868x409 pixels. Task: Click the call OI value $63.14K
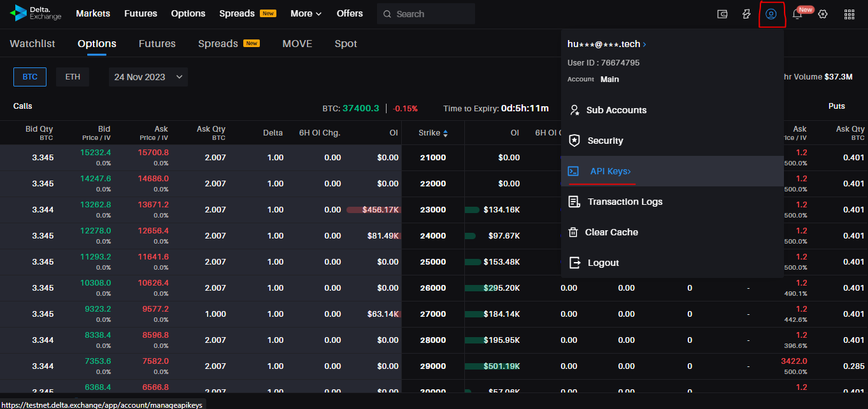[383, 314]
